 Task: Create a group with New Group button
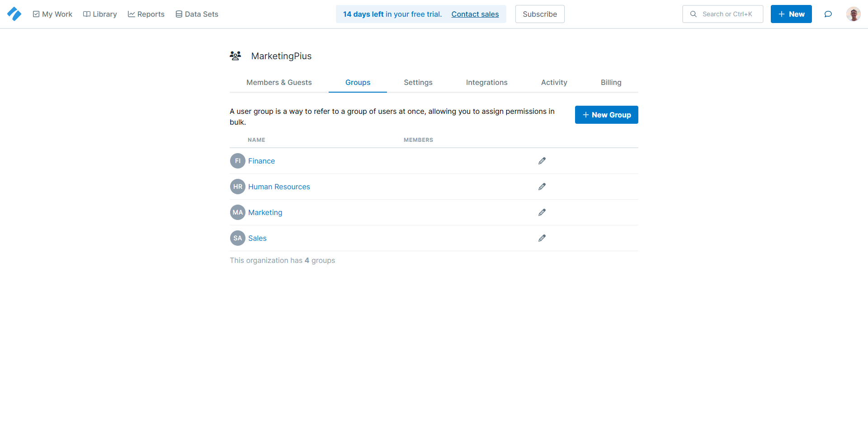click(606, 115)
